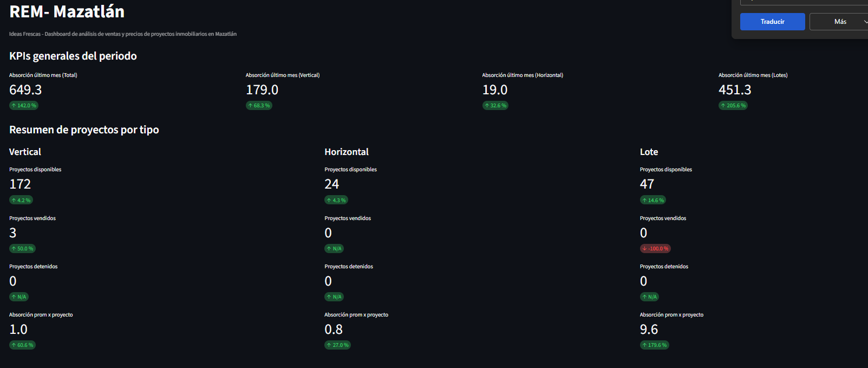Select the 32.6% Horizontal absorption delta badge

pos(495,106)
